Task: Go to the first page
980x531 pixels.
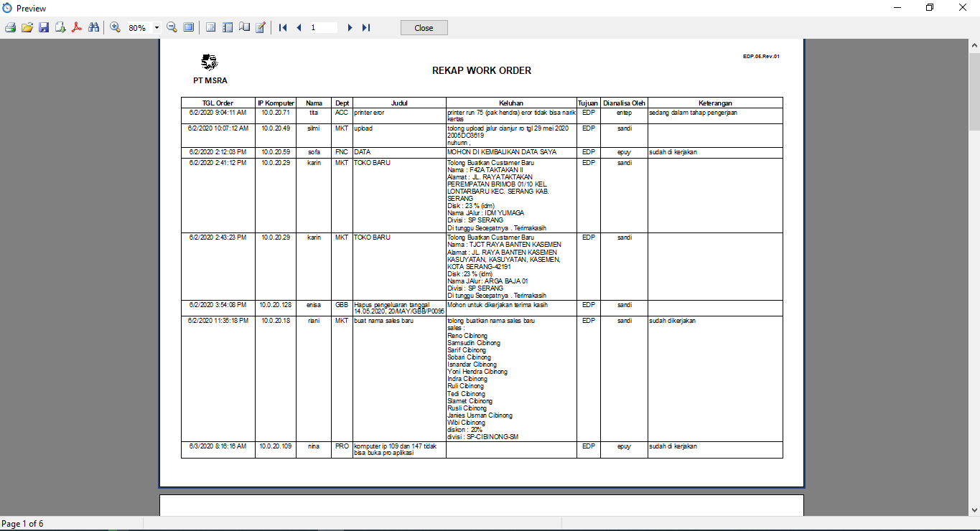Action: point(283,27)
